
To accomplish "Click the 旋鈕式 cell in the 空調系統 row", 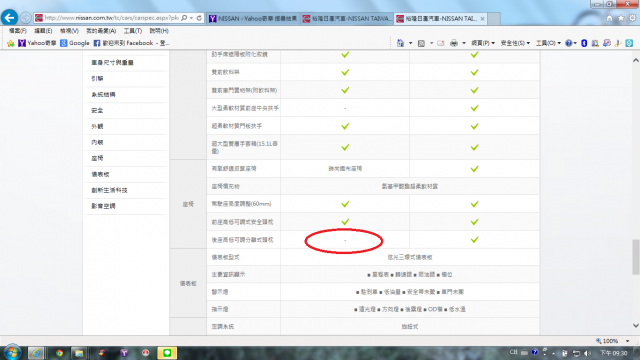I will (410, 327).
